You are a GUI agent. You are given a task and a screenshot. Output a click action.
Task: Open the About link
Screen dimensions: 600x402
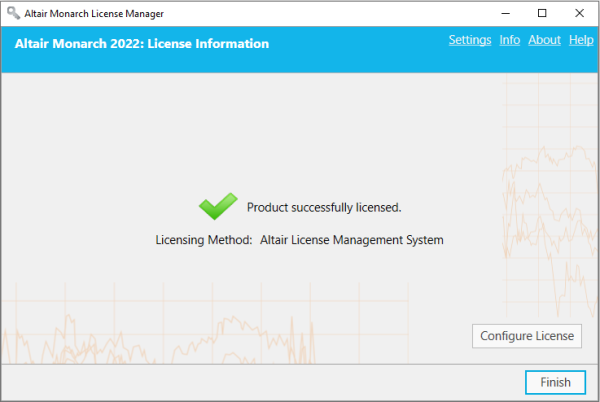(544, 40)
